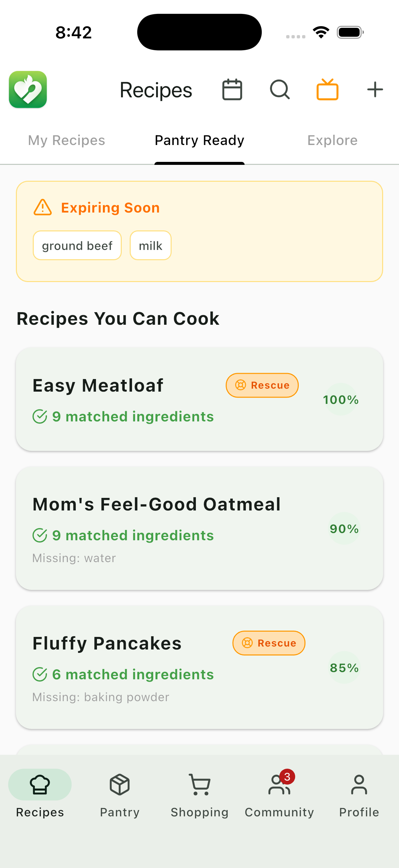Open the orange TV icon
The width and height of the screenshot is (399, 868).
pyautogui.click(x=327, y=90)
